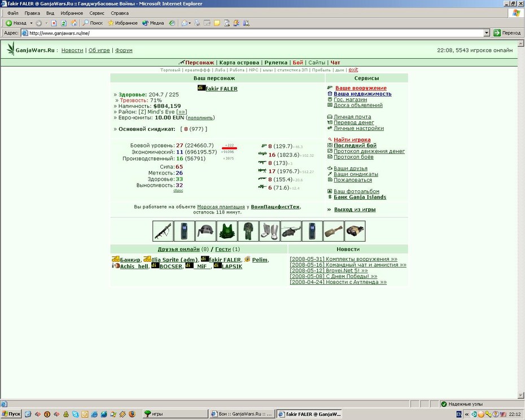Click the Refresh page toolbar icon

[x=64, y=23]
